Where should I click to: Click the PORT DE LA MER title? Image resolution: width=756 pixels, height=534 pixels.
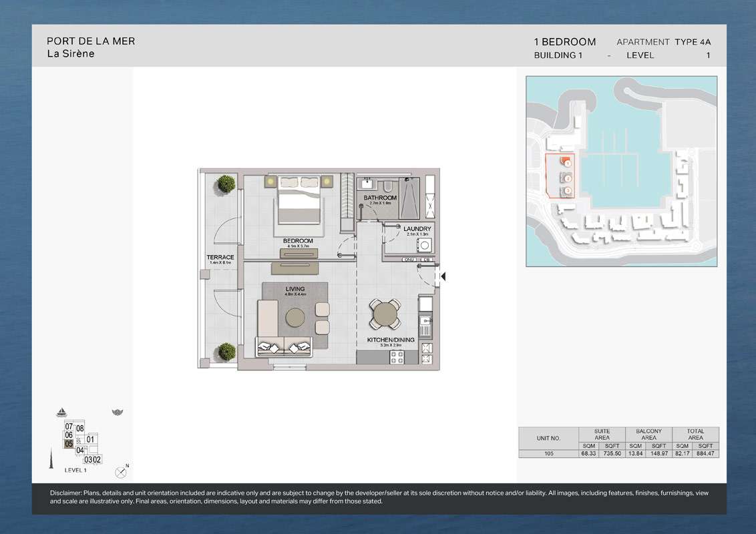pos(91,41)
